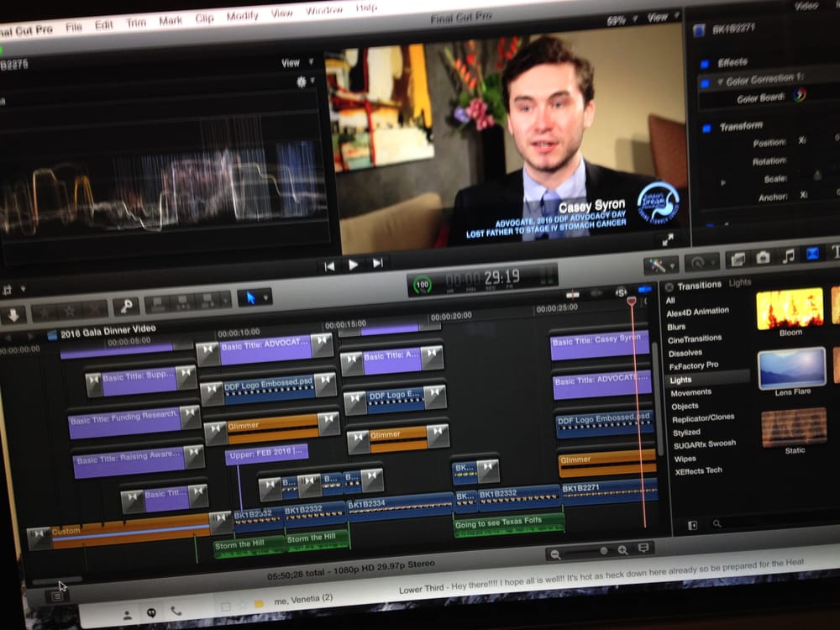Viewport: 840px width, 630px height.
Task: Click the Bloom transition thumbnail
Action: click(x=790, y=308)
